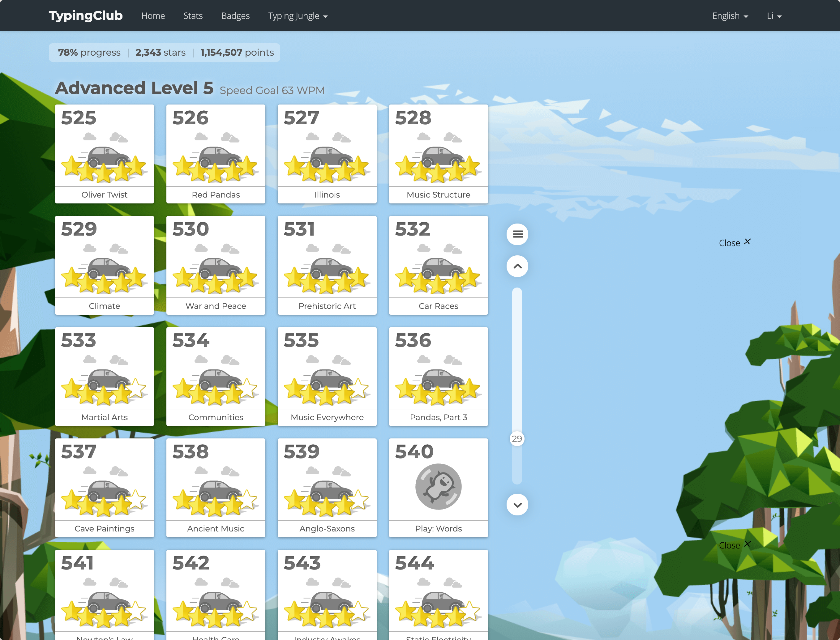Click the hamburger lesson list icon

[x=517, y=234]
